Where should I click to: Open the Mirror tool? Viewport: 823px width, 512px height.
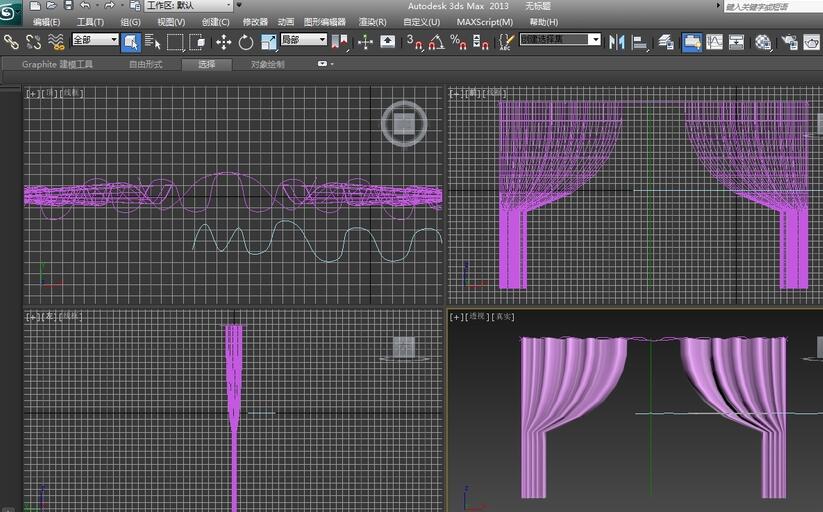pyautogui.click(x=616, y=42)
